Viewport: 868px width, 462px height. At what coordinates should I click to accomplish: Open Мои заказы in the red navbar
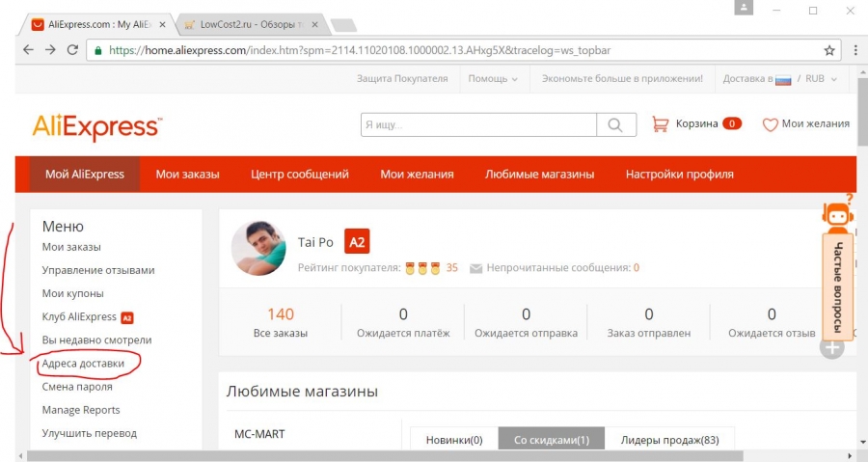point(188,175)
